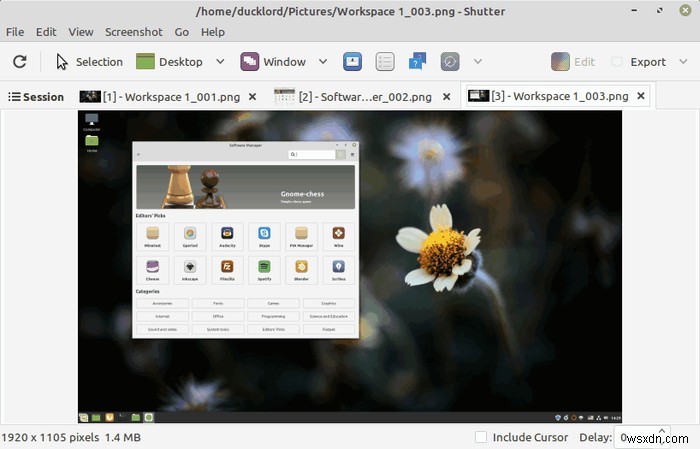Image resolution: width=700 pixels, height=449 pixels.
Task: Click the Delay value field
Action: 643,437
